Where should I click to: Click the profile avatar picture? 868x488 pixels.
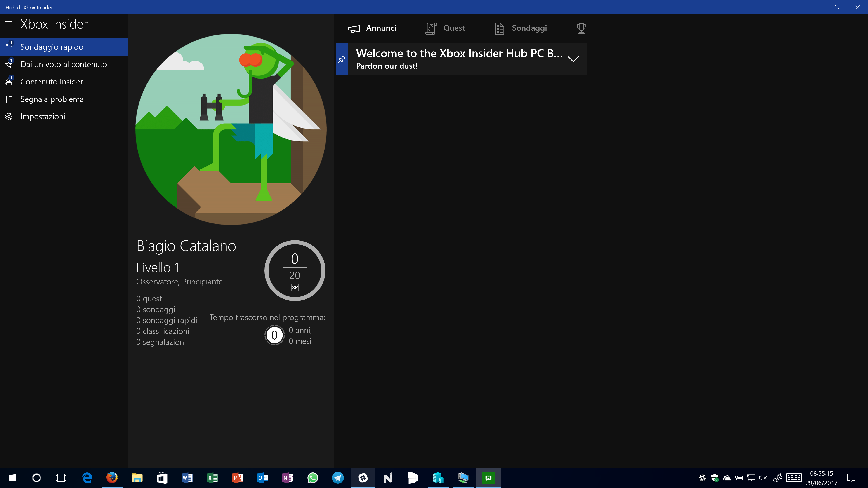coord(231,129)
